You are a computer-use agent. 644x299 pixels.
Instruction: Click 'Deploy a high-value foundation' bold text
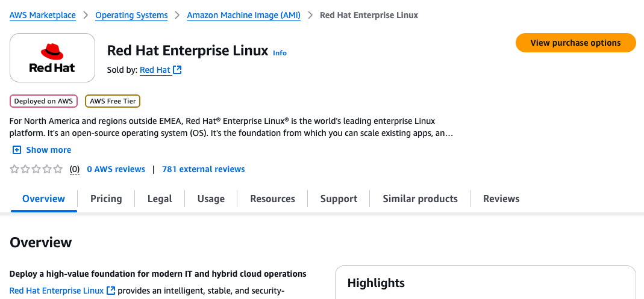tap(158, 274)
